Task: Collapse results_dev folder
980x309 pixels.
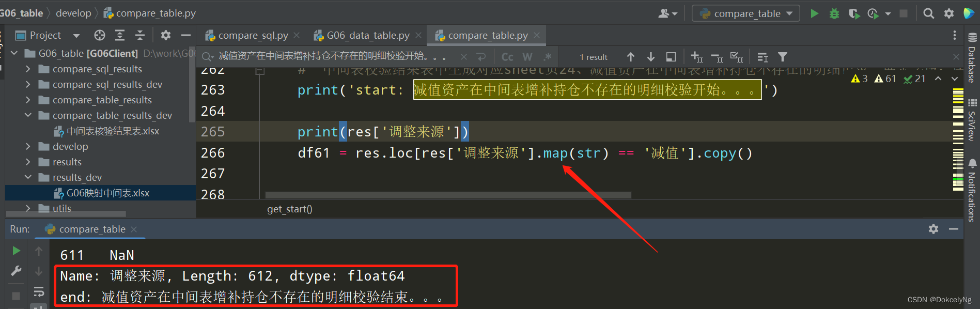Action: 28,177
